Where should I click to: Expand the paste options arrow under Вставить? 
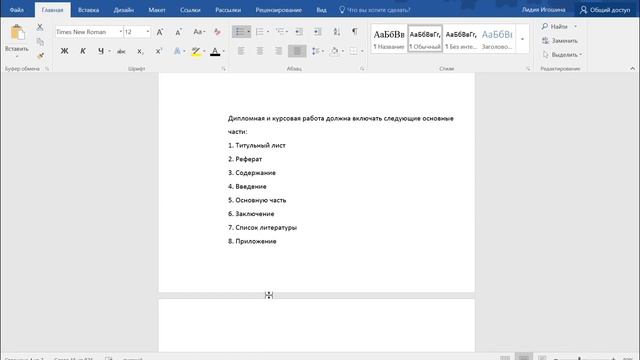[17, 56]
